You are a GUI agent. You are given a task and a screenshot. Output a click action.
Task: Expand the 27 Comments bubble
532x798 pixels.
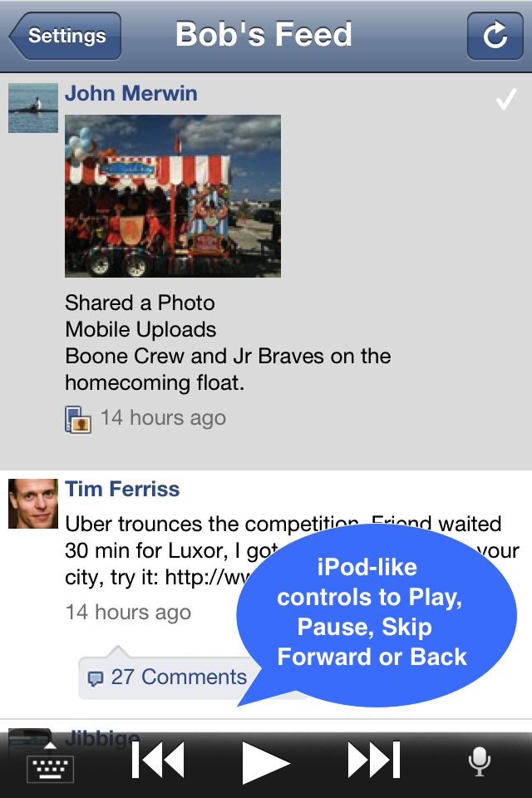168,677
